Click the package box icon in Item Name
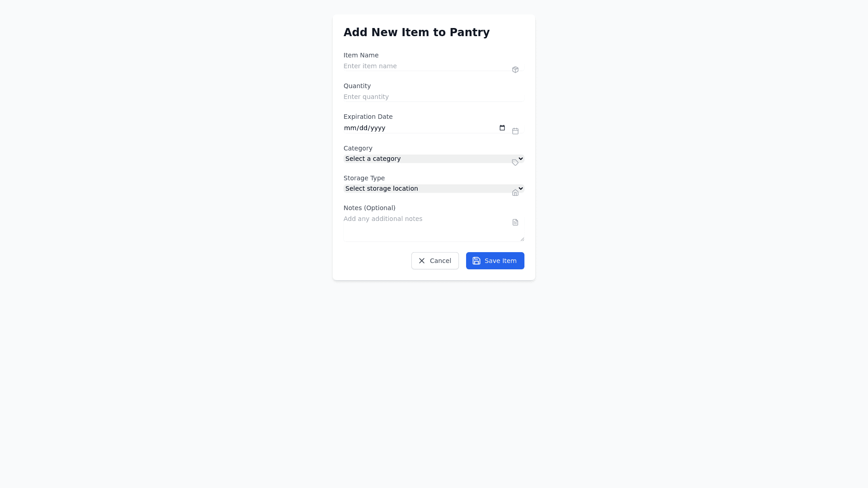The height and width of the screenshot is (488, 868). [x=515, y=70]
